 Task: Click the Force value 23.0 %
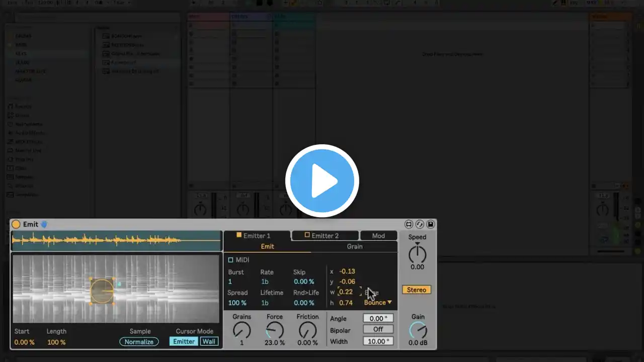pyautogui.click(x=275, y=343)
